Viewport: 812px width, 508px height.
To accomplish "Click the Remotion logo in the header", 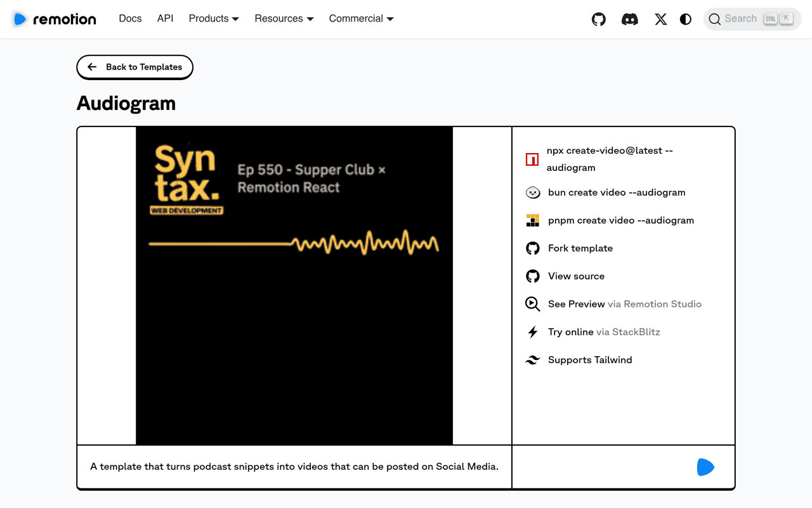I will coord(54,19).
